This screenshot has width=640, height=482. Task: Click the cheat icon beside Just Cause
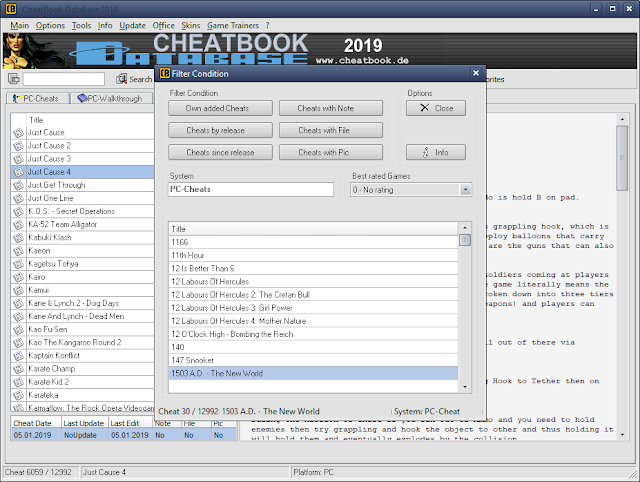(x=18, y=133)
